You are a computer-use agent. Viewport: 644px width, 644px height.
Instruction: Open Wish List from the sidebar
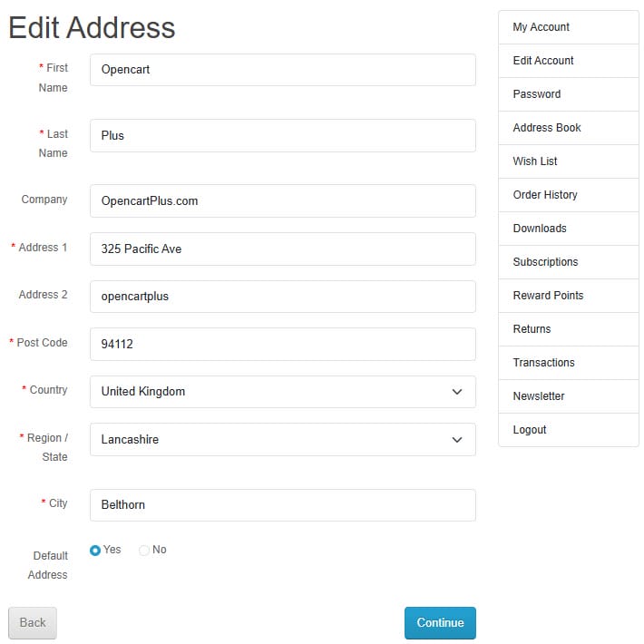[569, 161]
